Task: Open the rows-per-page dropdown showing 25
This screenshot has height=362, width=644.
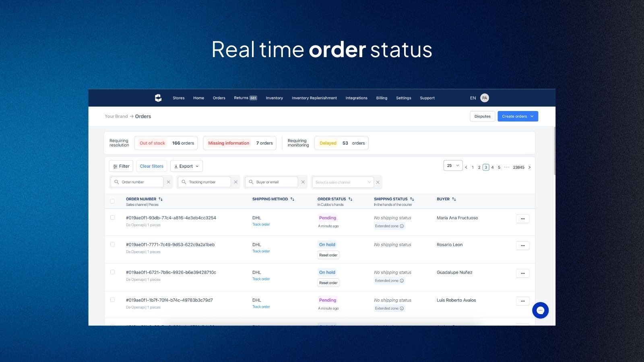Action: point(452,165)
